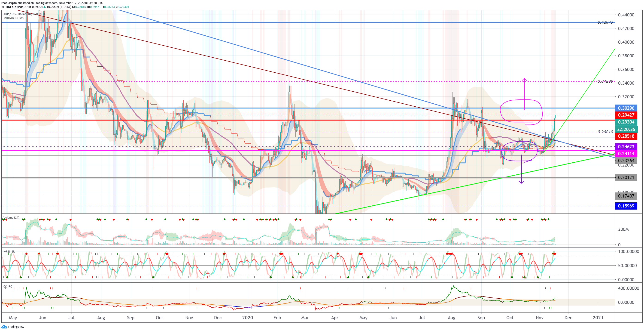
Task: Click the grey 0.17407 price label
Action: pyautogui.click(x=626, y=196)
